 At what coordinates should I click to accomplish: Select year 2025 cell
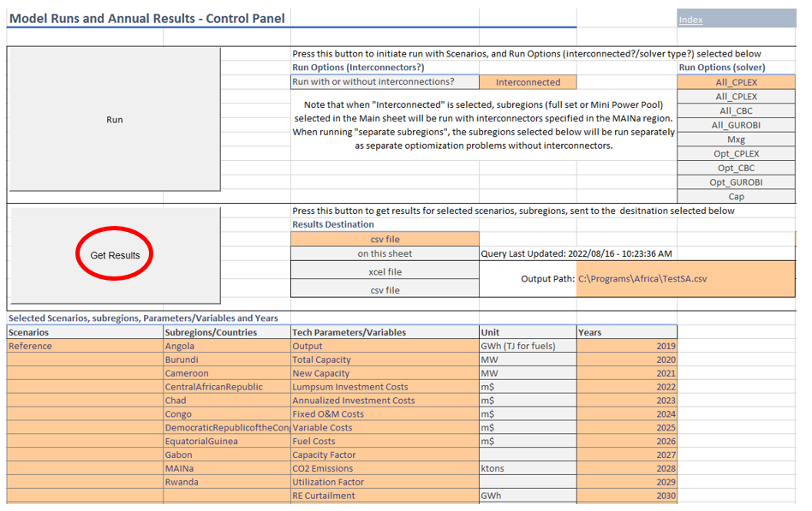click(x=627, y=428)
